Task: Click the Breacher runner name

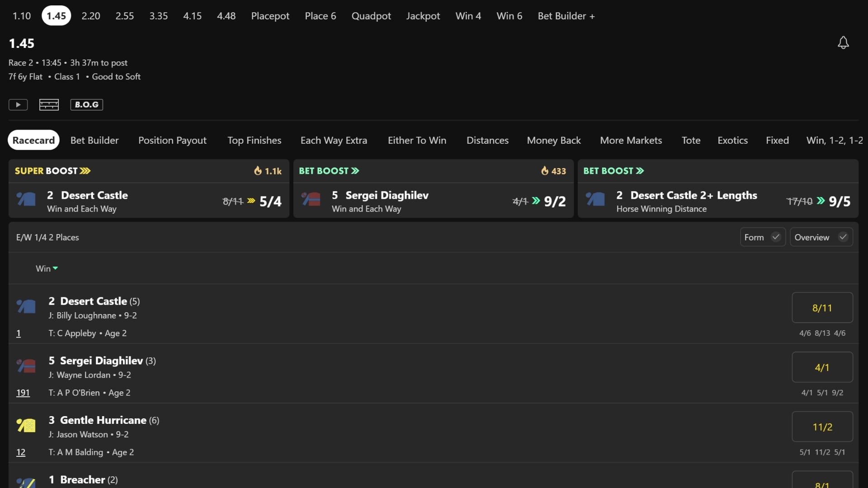Action: (x=82, y=480)
